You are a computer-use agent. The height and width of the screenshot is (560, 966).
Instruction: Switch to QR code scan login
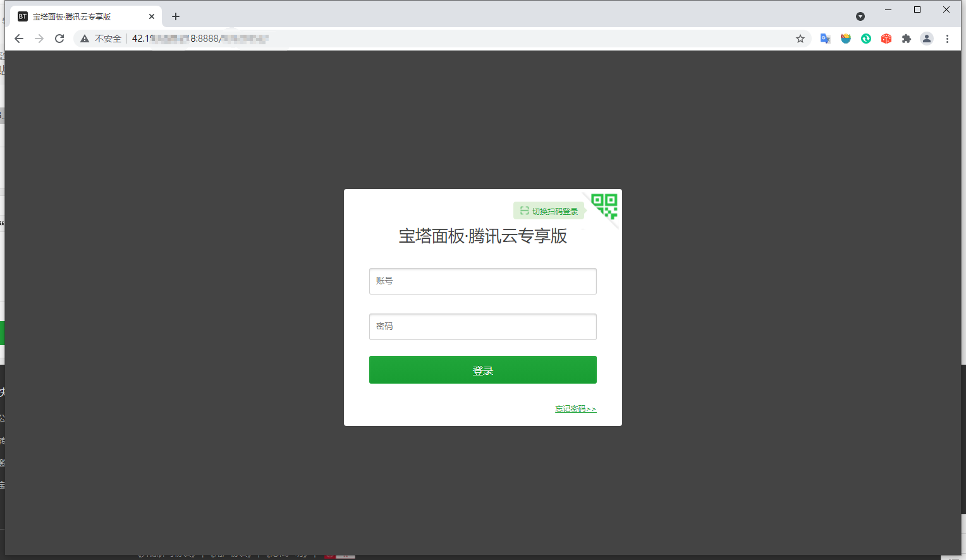(604, 206)
